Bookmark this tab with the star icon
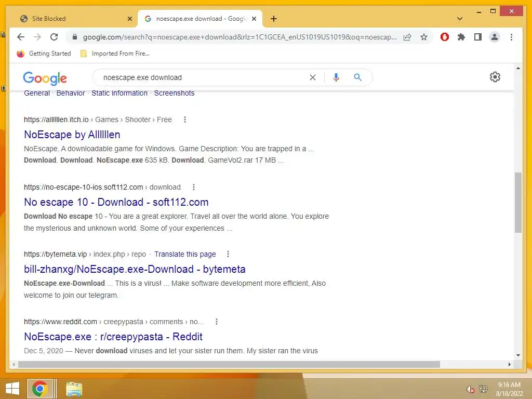 point(424,37)
